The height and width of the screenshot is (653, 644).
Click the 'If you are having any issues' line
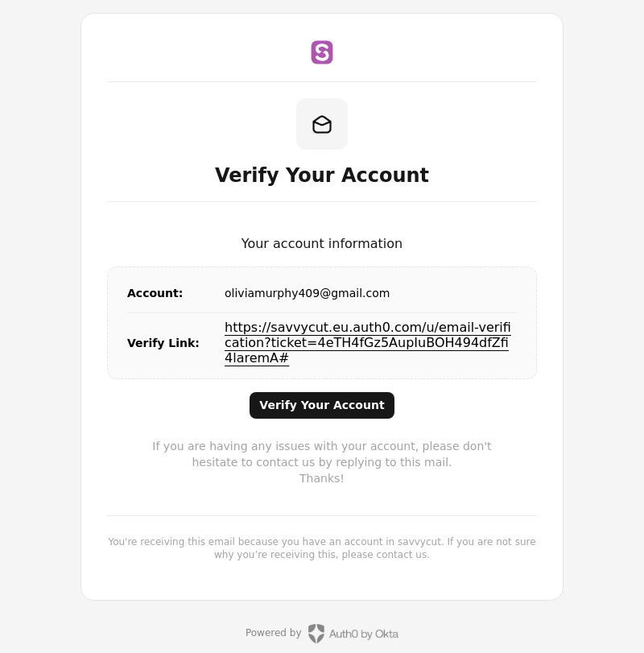pyautogui.click(x=322, y=446)
